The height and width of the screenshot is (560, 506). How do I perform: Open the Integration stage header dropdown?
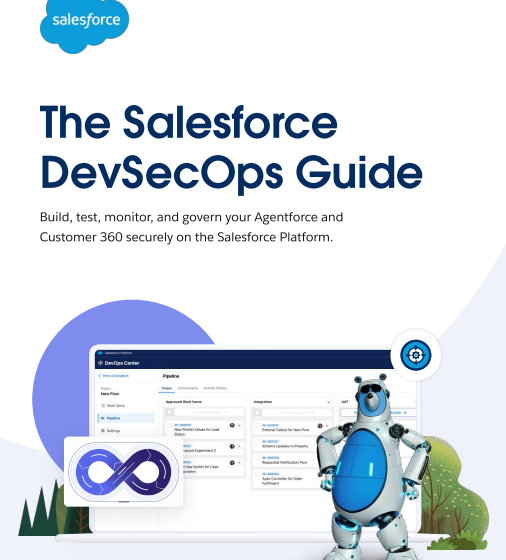(329, 402)
